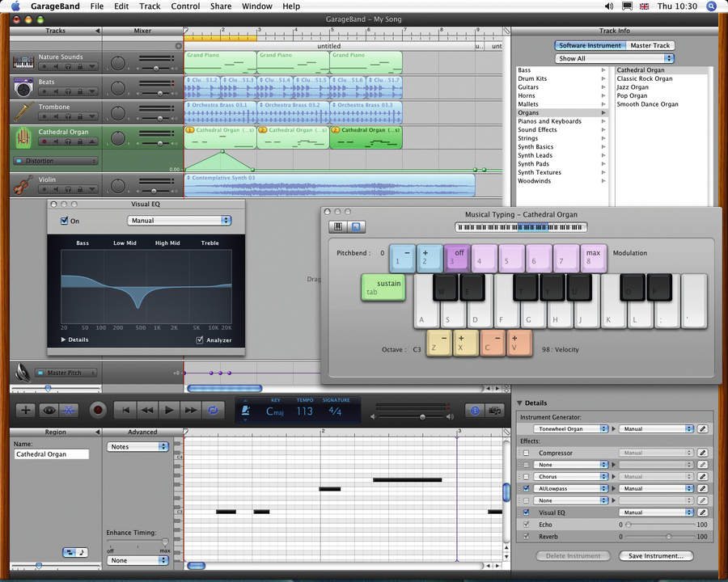Click the Save Instrument button
This screenshot has height=582, width=728.
click(x=656, y=555)
